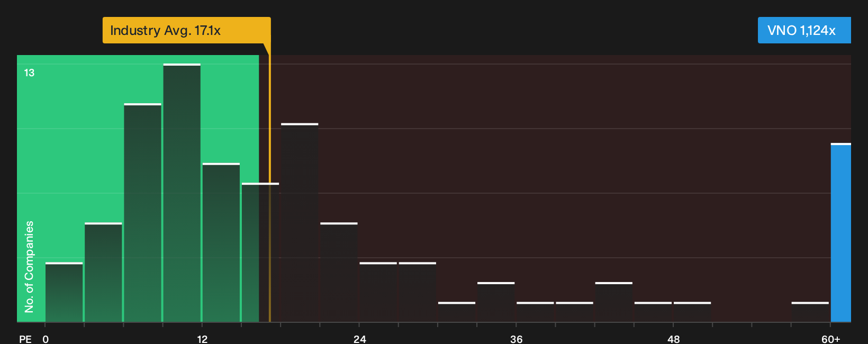Image resolution: width=868 pixels, height=344 pixels.
Task: Click the first histogram bar at PE 0
Action: [64, 292]
